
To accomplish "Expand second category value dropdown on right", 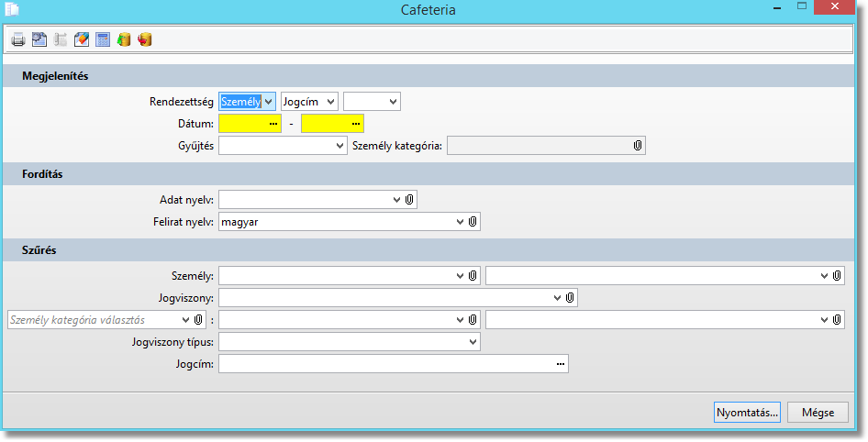I will coord(824,320).
